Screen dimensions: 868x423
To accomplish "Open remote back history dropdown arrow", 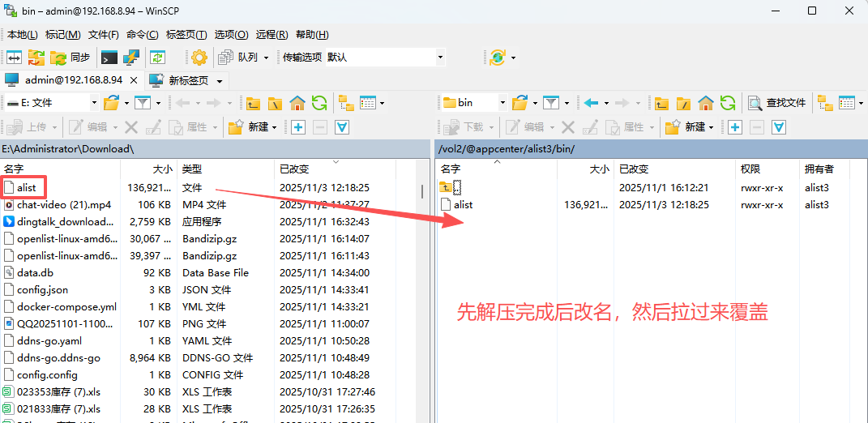I will [x=607, y=103].
